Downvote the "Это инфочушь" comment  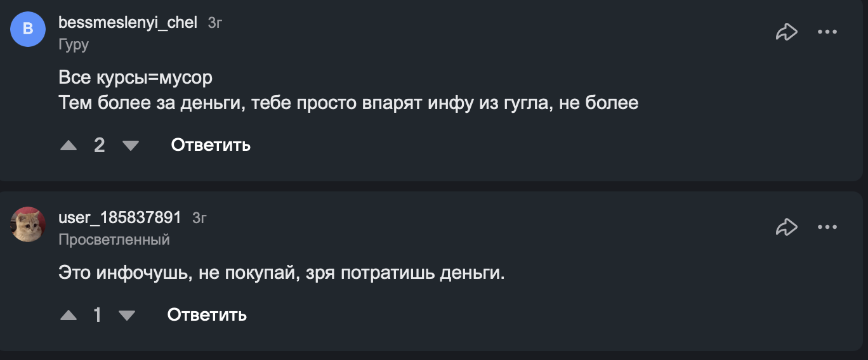127,315
